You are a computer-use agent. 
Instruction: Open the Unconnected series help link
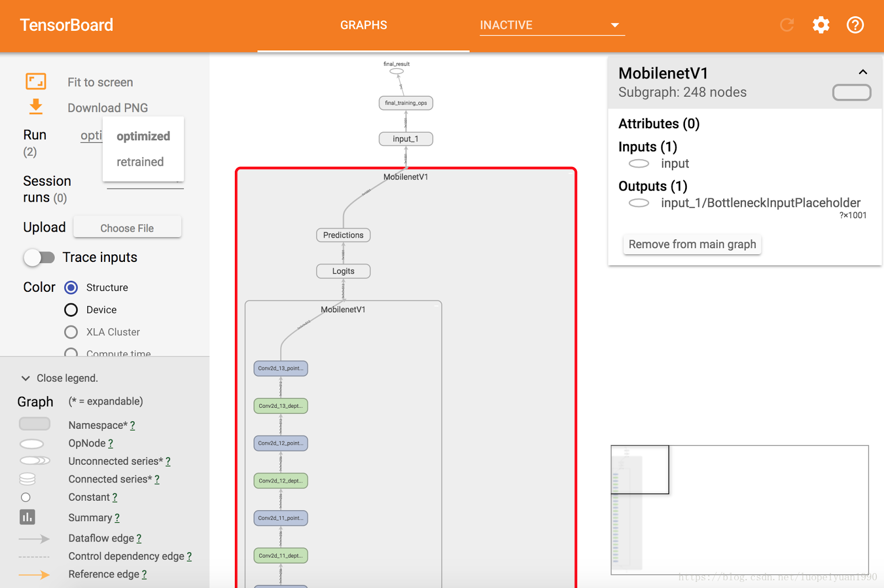coord(168,461)
